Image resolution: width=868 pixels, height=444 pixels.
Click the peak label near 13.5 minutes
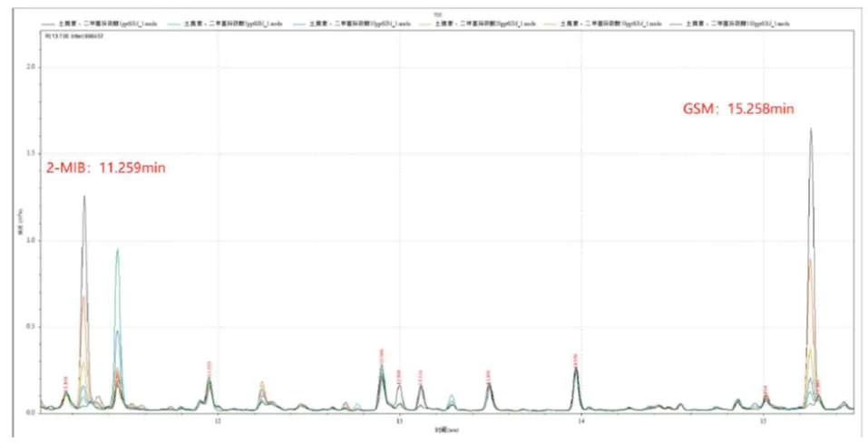point(488,375)
